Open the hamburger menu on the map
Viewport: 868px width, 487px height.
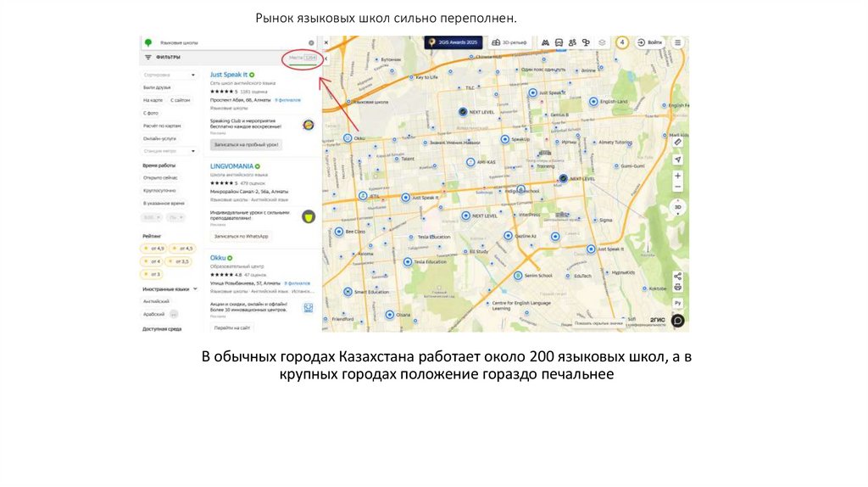[677, 42]
